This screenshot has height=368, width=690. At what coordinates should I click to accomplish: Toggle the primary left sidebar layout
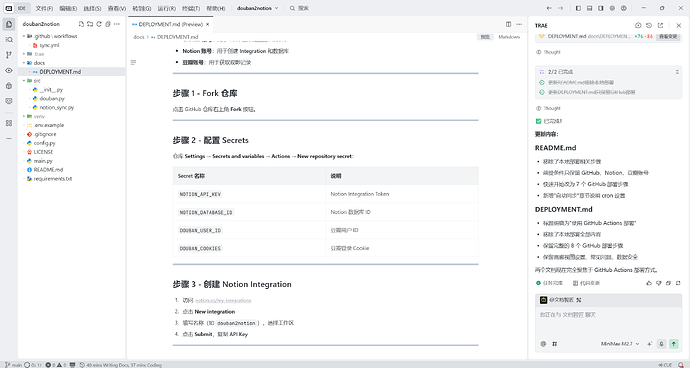(578, 8)
